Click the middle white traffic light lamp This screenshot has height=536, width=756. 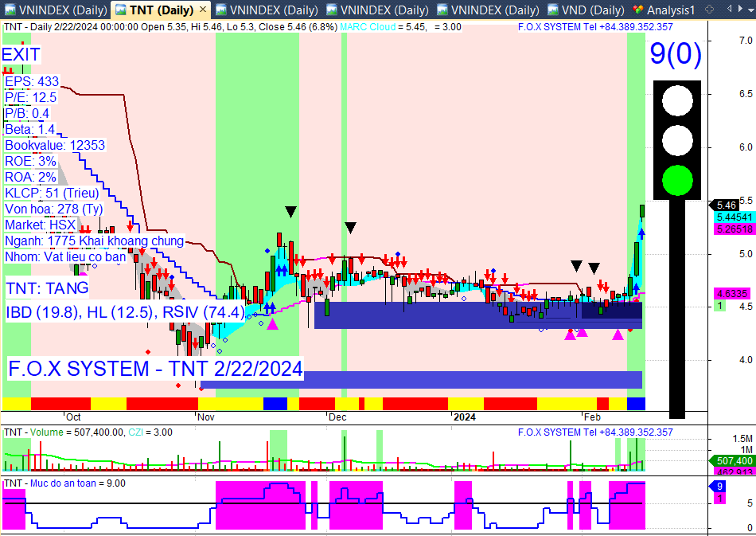coord(677,141)
